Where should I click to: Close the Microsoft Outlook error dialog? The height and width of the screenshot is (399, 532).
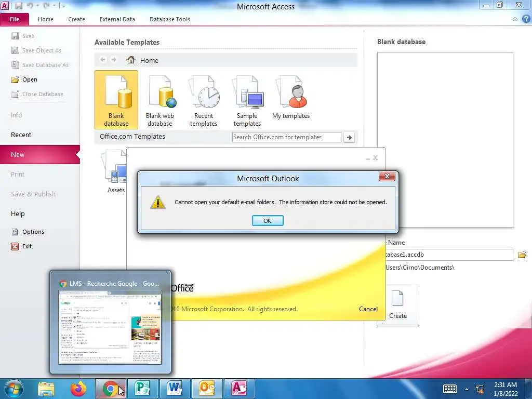pos(387,176)
